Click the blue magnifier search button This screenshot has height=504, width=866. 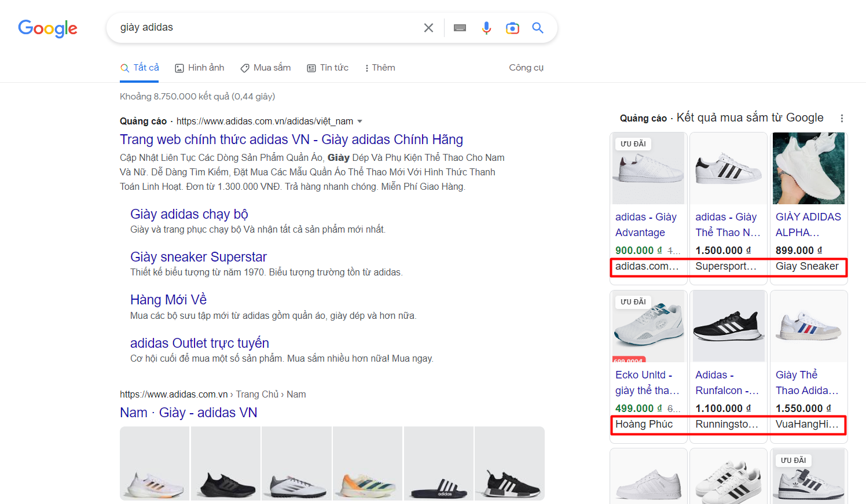click(x=538, y=28)
